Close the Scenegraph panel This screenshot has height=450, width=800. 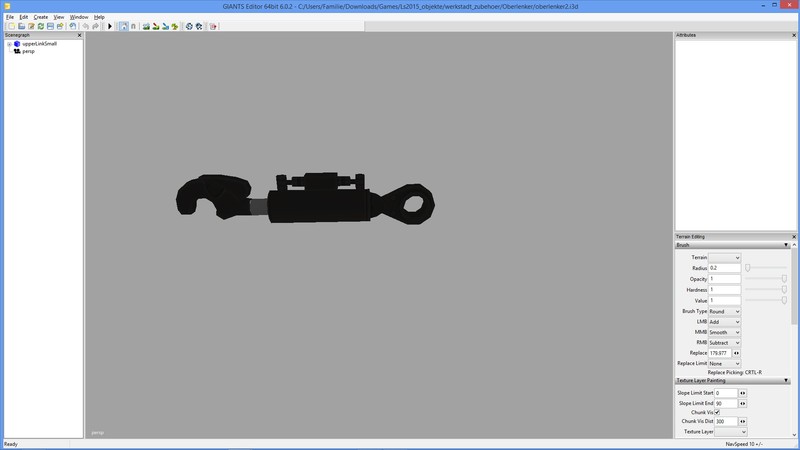(80, 35)
